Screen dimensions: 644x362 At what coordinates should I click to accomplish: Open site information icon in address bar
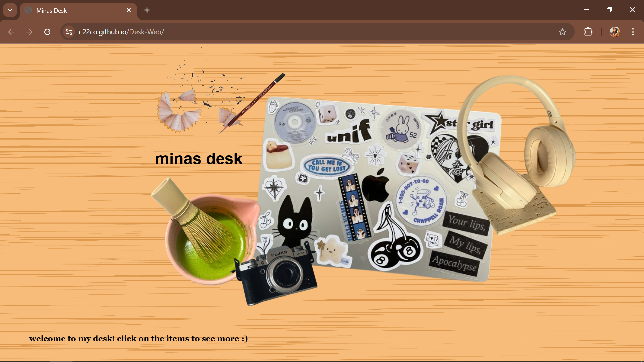69,32
